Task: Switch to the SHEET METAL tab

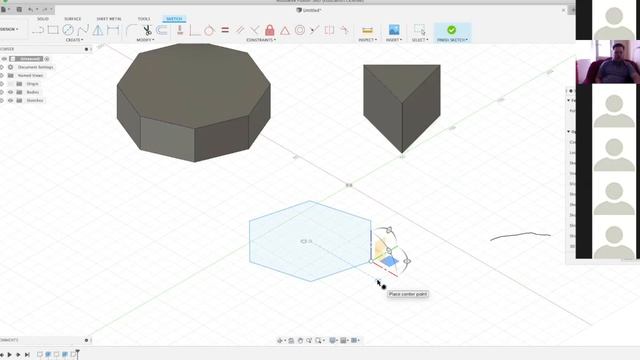Action: (109, 19)
